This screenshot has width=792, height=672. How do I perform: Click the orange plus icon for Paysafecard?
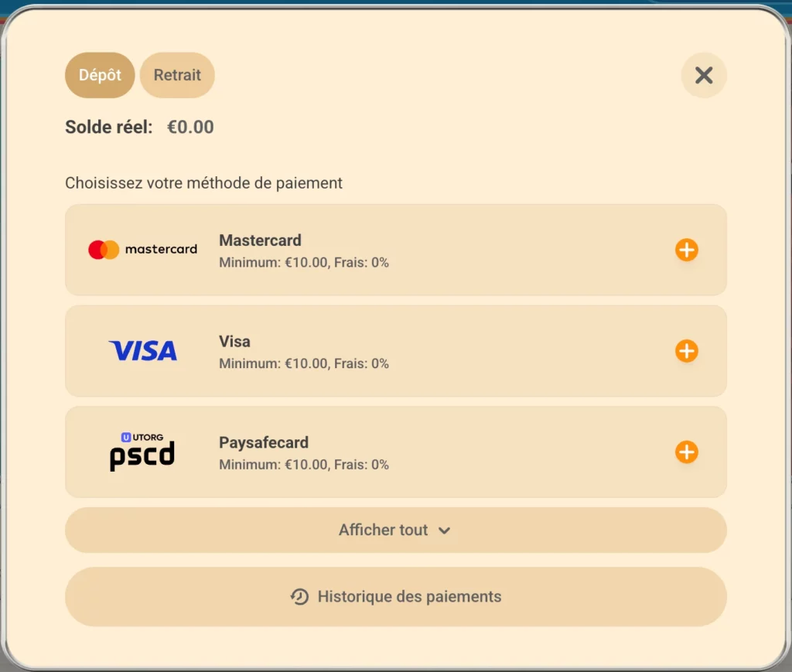tap(687, 452)
